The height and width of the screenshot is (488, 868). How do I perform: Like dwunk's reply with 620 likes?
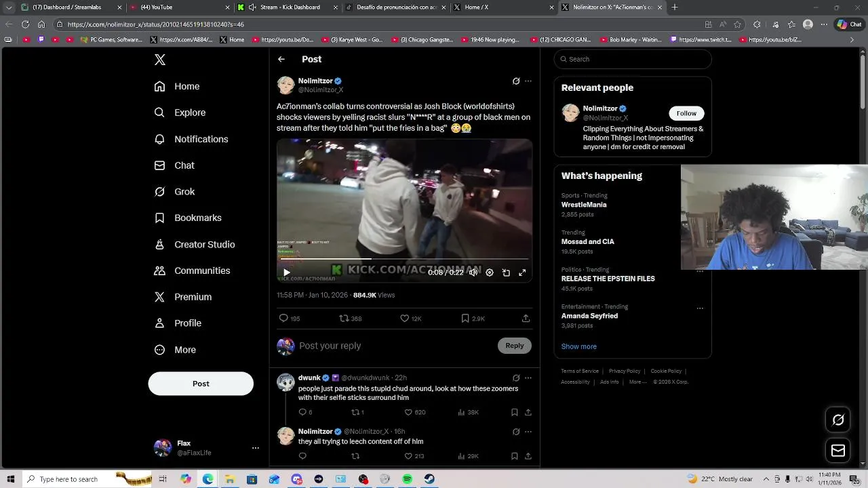click(x=414, y=412)
